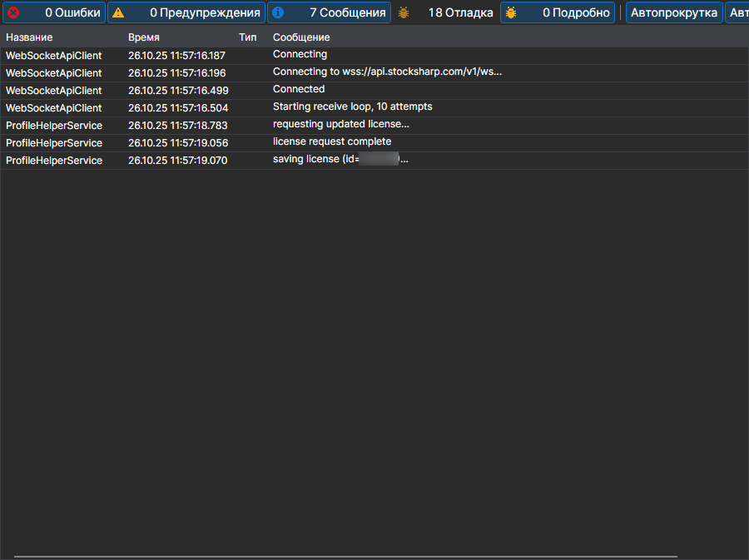This screenshot has width=749, height=560.
Task: Toggle the 7 Сообщения filter
Action: click(329, 12)
